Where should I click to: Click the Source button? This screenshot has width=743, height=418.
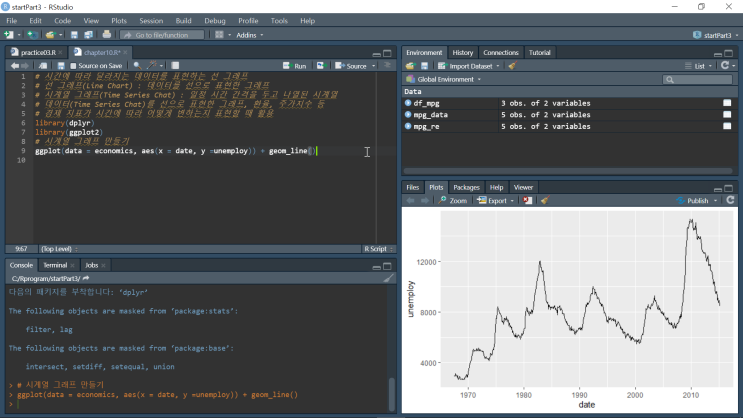click(351, 66)
